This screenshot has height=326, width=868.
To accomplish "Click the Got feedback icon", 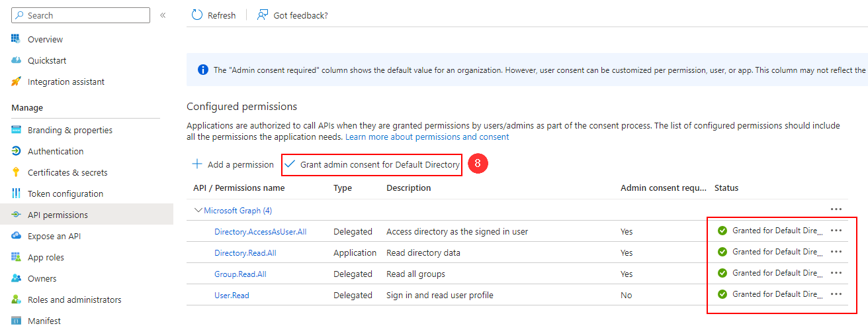I will (x=263, y=15).
